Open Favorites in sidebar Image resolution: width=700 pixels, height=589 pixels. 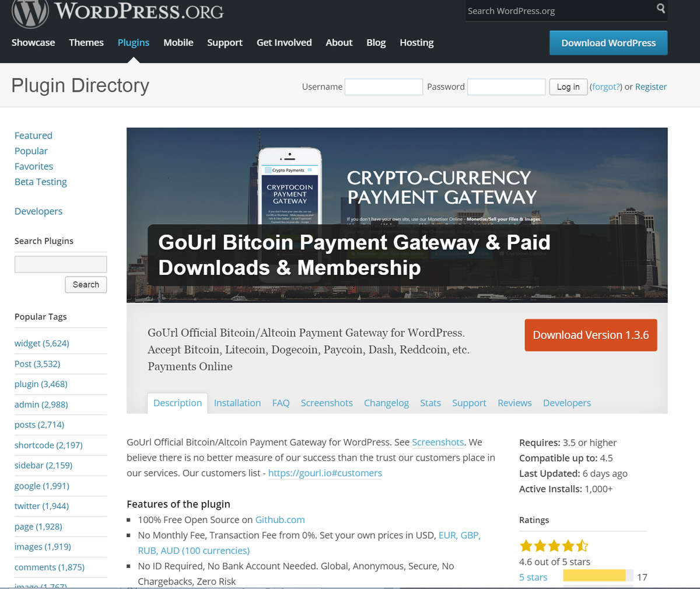(x=34, y=166)
